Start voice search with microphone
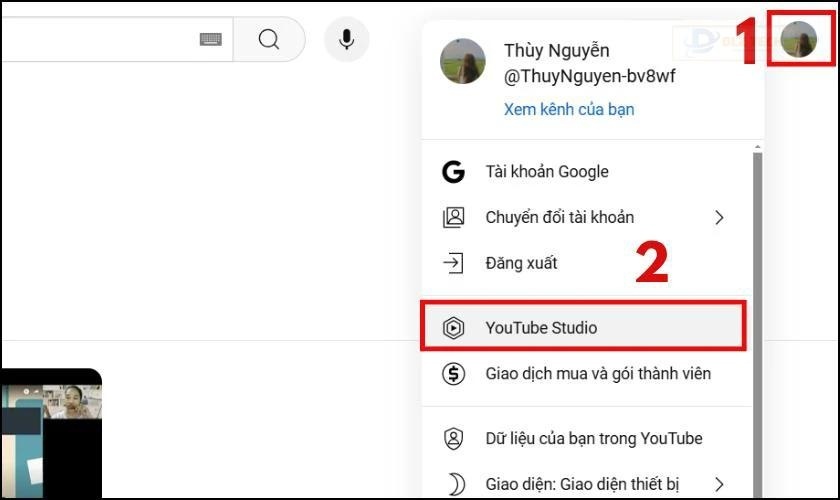The height and width of the screenshot is (500, 840). (347, 39)
